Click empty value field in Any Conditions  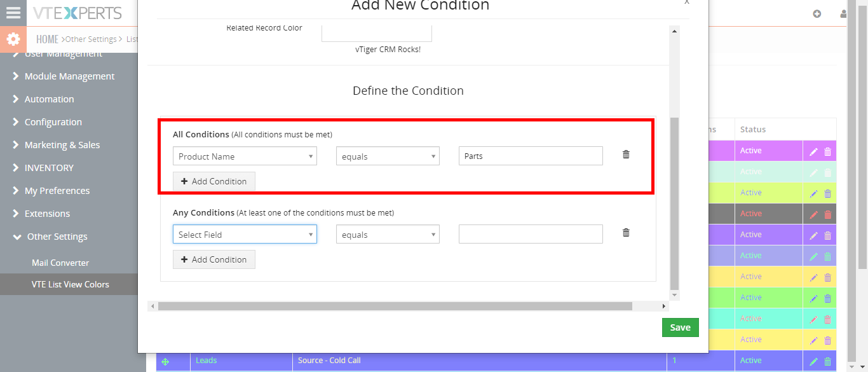531,234
